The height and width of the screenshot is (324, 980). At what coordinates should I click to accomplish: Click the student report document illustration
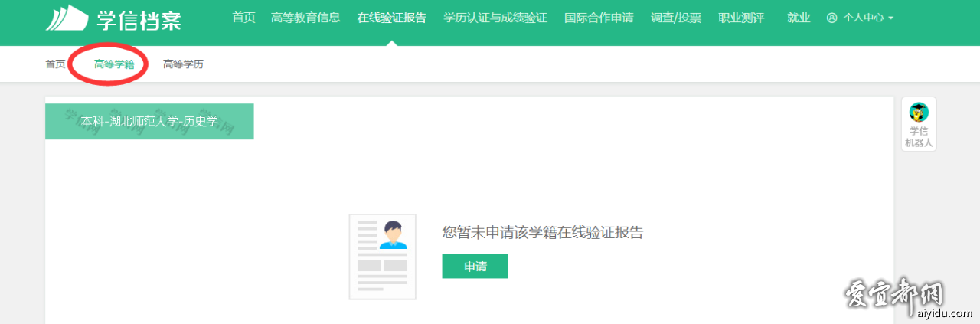[x=382, y=256]
